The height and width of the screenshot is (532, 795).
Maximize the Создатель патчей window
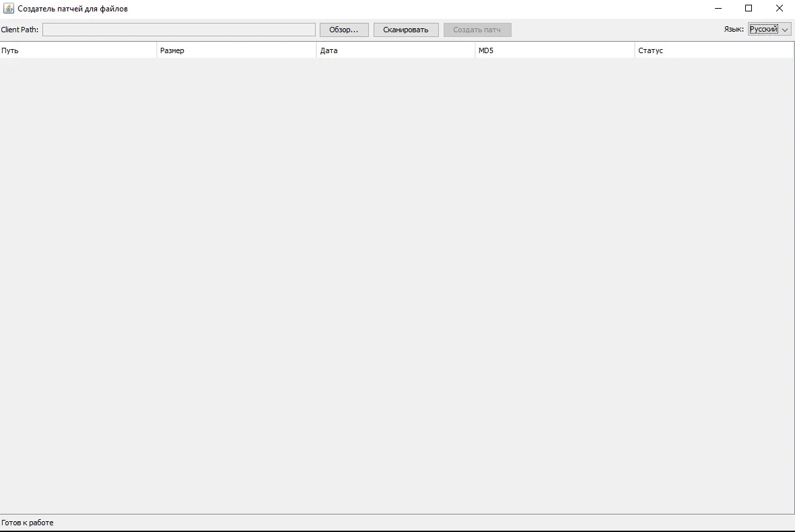coord(749,9)
